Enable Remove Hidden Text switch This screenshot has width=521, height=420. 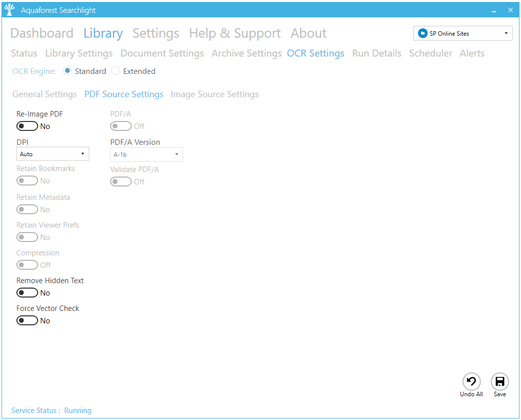(27, 293)
